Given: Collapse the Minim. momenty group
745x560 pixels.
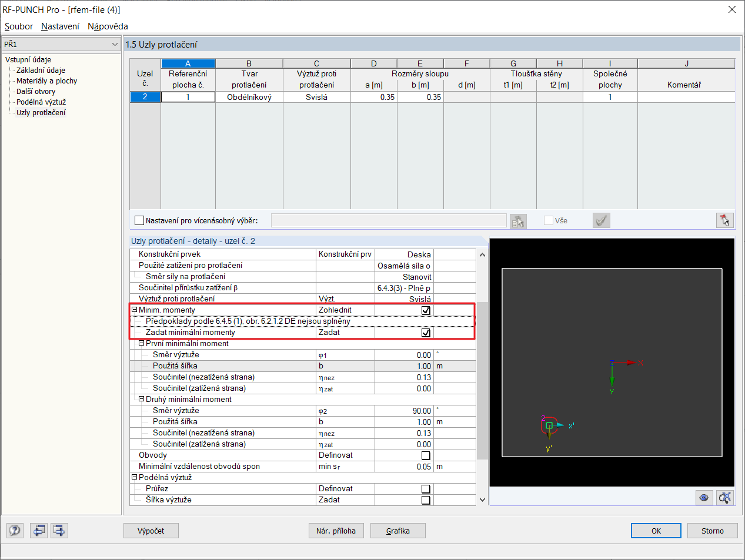Looking at the screenshot, I should pos(134,310).
